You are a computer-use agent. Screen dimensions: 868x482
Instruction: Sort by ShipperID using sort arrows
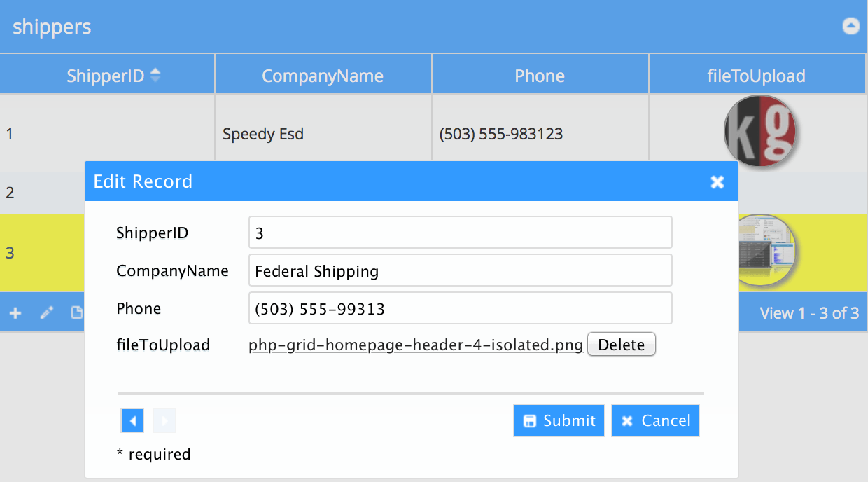(155, 75)
